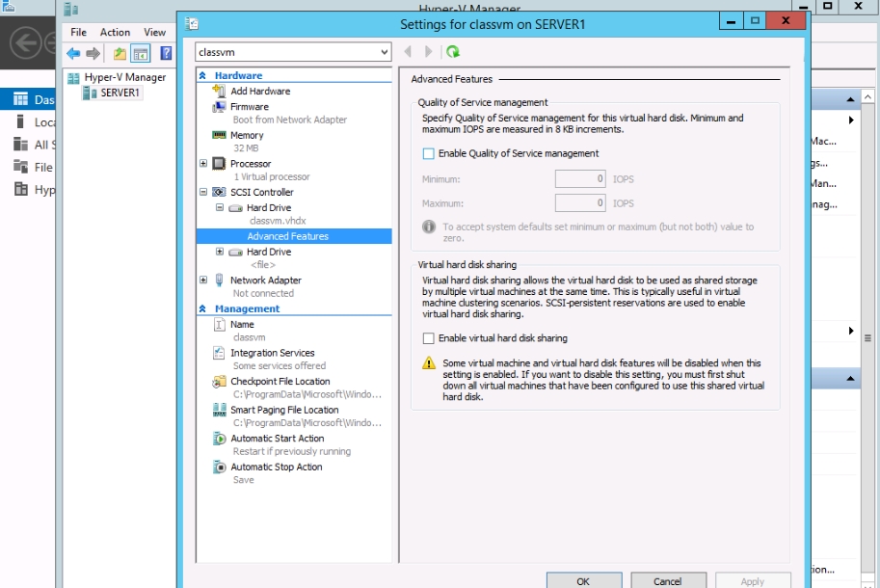Click the Local Server icon in Server Manager
This screenshot has width=880, height=588.
20,121
